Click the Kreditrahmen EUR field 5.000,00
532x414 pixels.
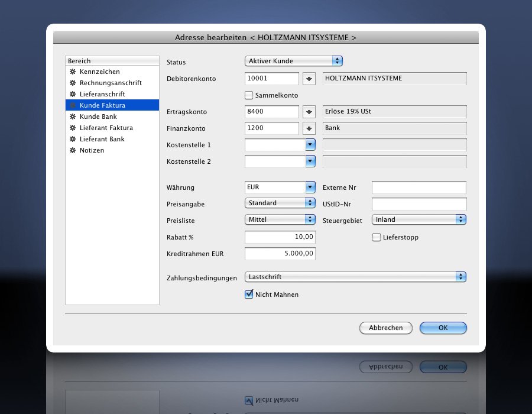280,254
